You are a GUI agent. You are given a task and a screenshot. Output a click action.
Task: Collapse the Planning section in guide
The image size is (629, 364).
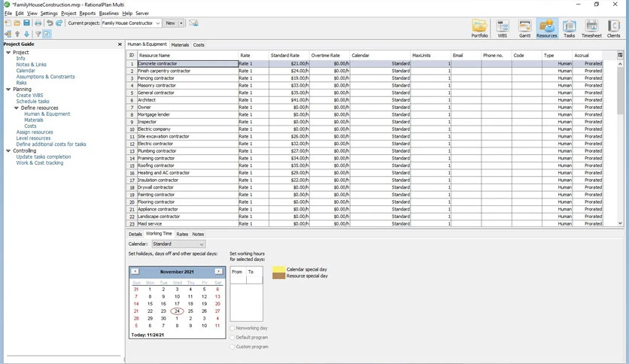tap(8, 89)
